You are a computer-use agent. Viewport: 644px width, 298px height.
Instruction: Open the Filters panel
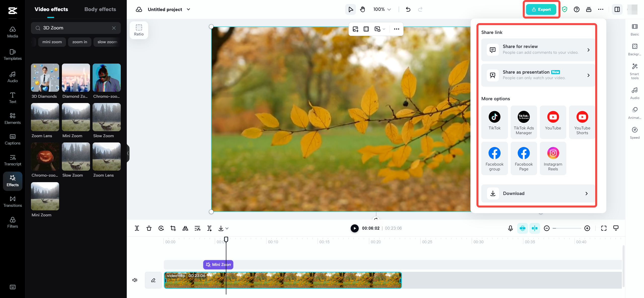(13, 223)
